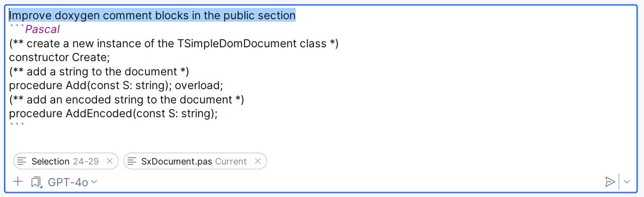Click the 'add an encoded string' comment line
Image resolution: width=644 pixels, height=197 pixels.
pos(126,99)
